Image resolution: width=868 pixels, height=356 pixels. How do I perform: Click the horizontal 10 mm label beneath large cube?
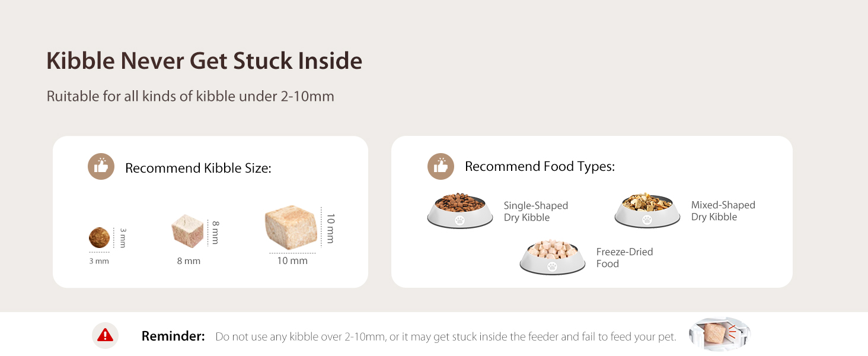click(x=292, y=260)
